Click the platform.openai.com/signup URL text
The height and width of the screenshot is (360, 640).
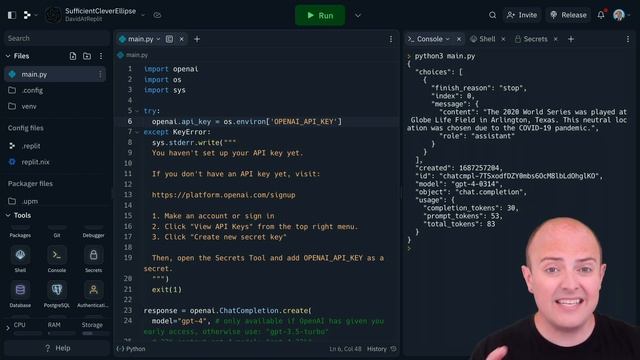pyautogui.click(x=223, y=195)
